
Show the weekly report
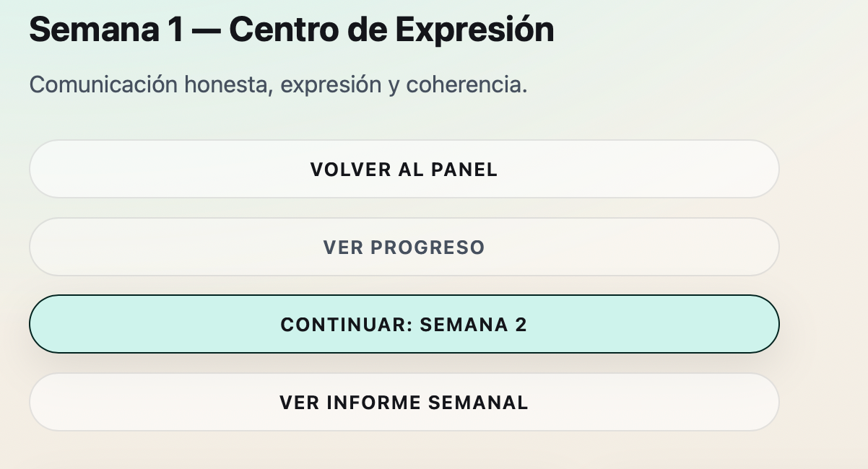404,403
